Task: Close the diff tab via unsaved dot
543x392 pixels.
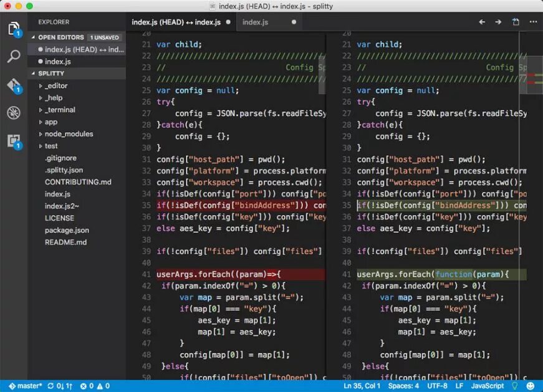Action: (228, 22)
